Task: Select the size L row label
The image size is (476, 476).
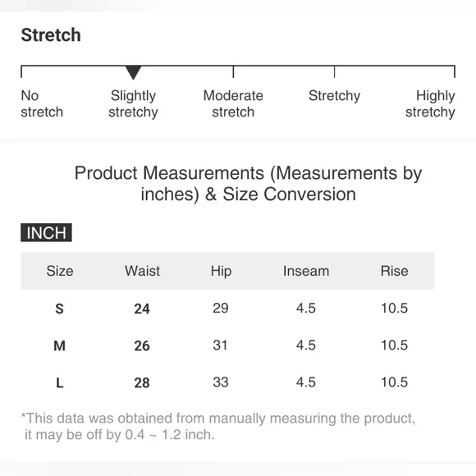Action: [x=60, y=382]
